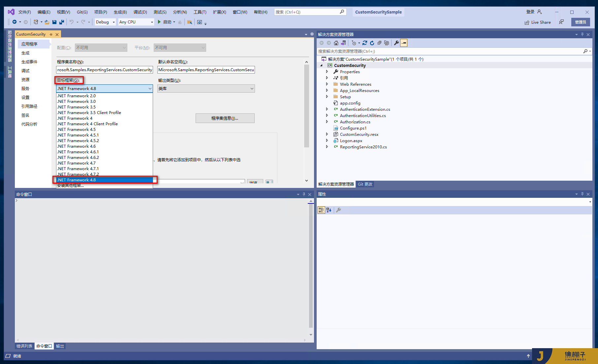Click the auto-hide pin icon in Solution Explorer header
Image resolution: width=598 pixels, height=364 pixels.
(582, 34)
